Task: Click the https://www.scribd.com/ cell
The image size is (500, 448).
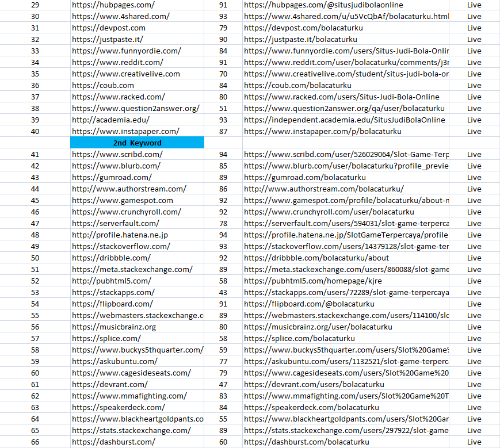Action: (137, 154)
